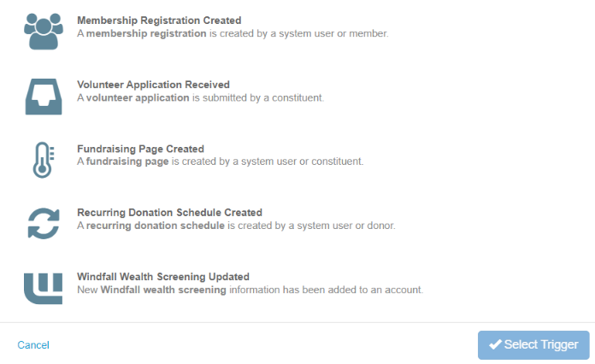The height and width of the screenshot is (364, 595).
Task: Choose Membership Registration Created trigger title
Action: 159,21
